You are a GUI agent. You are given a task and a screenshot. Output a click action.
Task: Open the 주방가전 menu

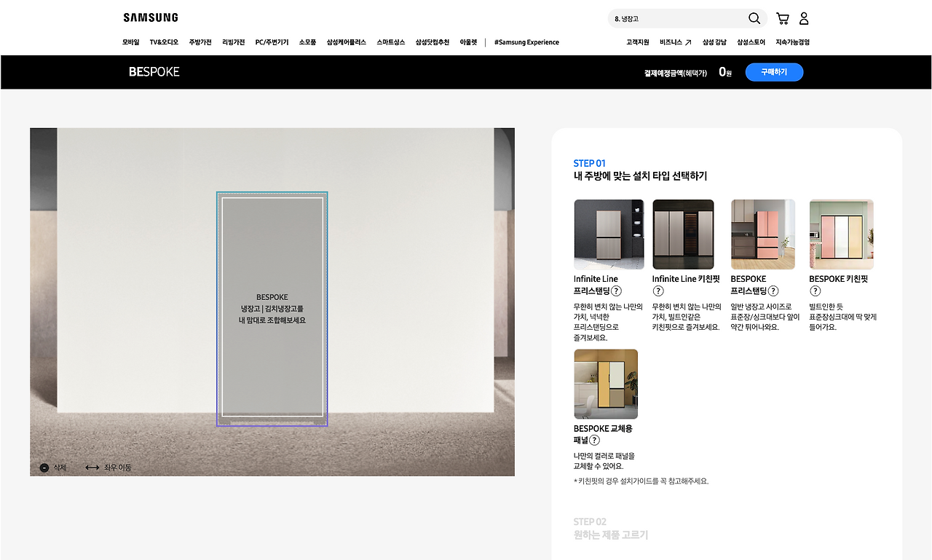coord(200,42)
